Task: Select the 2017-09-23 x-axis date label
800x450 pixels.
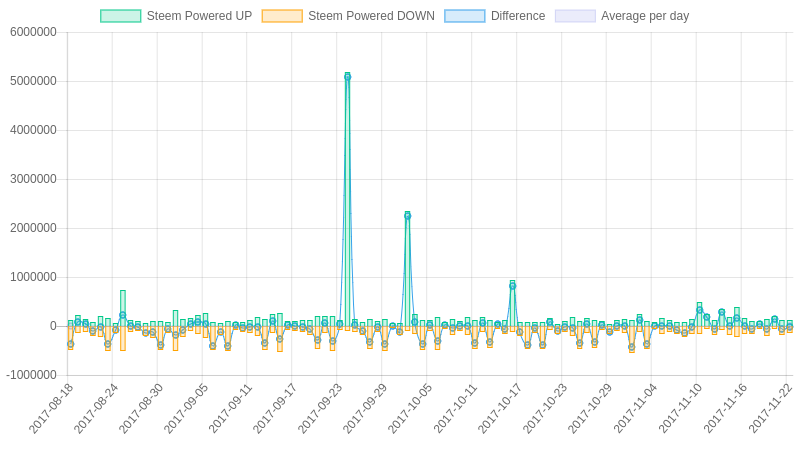Action: click(319, 409)
